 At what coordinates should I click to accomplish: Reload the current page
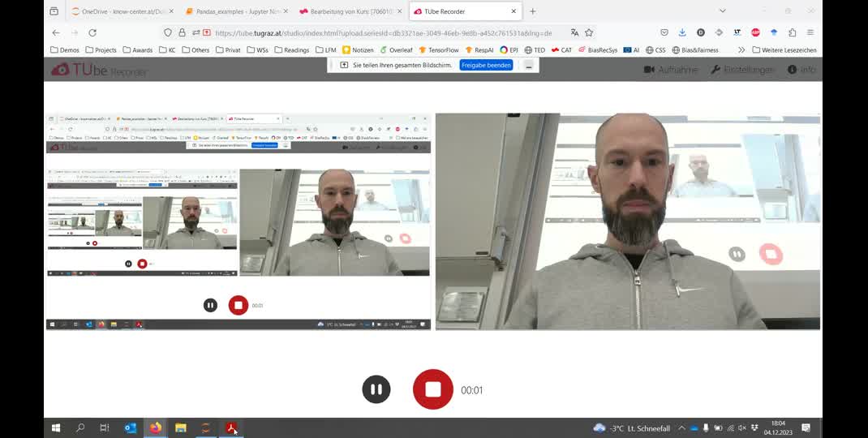point(92,32)
